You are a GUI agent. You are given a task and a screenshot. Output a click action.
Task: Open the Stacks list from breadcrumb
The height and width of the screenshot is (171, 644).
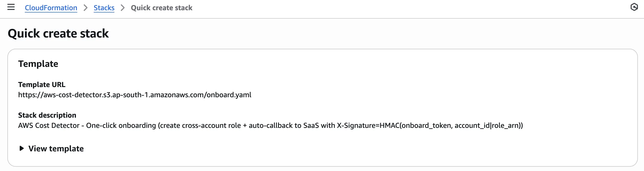coord(104,8)
